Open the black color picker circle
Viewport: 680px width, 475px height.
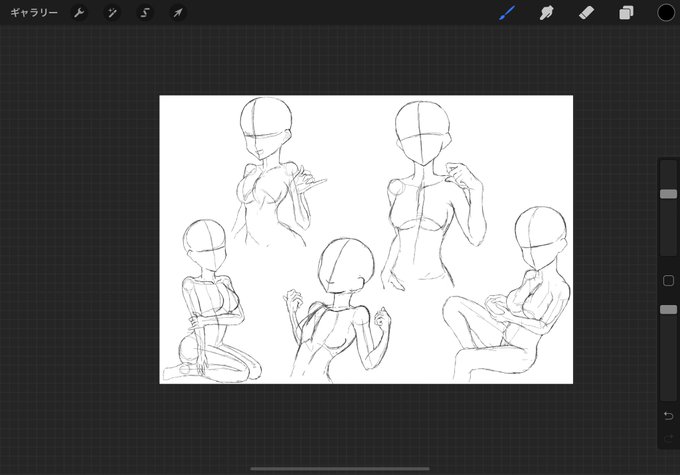coord(666,13)
